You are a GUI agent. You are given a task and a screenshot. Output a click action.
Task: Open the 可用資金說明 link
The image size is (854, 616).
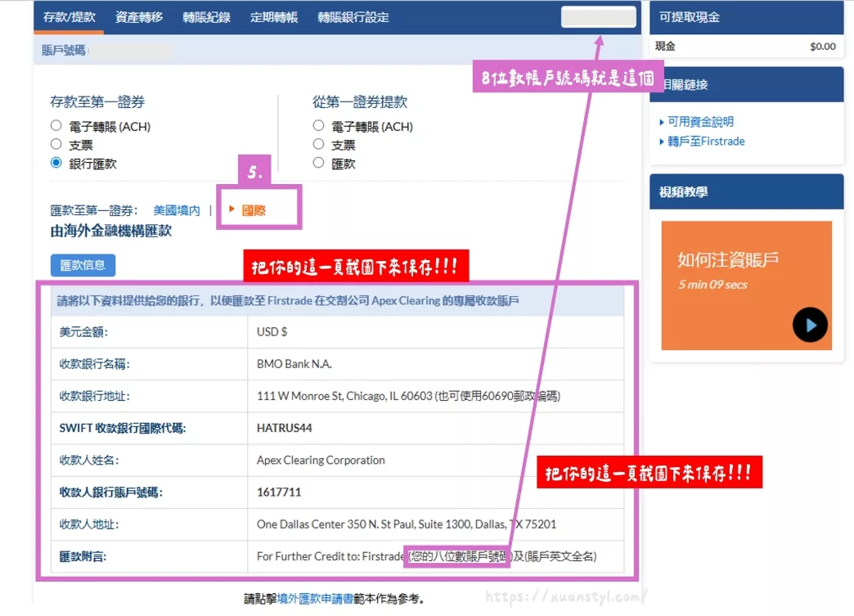(700, 121)
